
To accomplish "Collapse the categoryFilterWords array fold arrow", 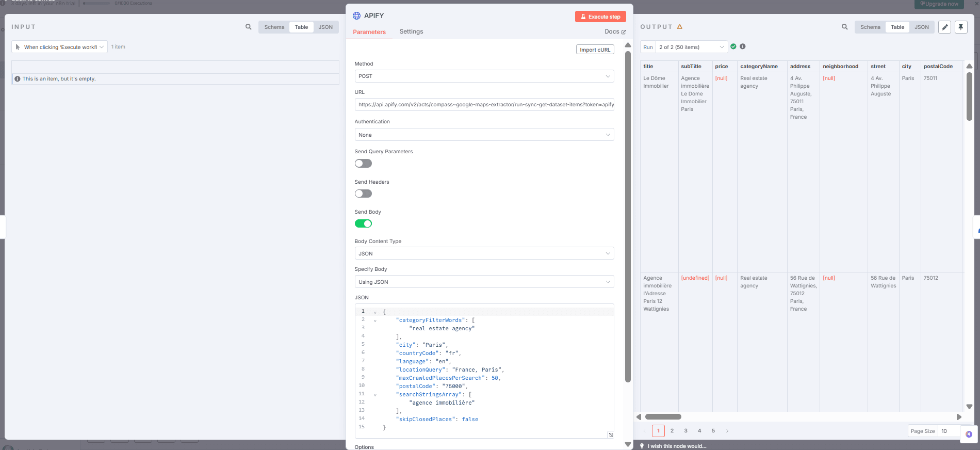I will click(375, 320).
